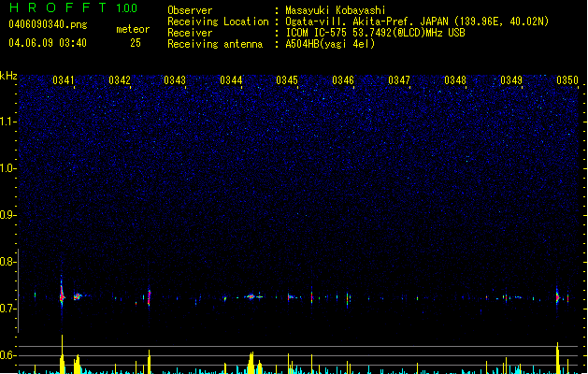Click the Observer field label
This screenshot has width=588, height=374.
pyautogui.click(x=190, y=10)
